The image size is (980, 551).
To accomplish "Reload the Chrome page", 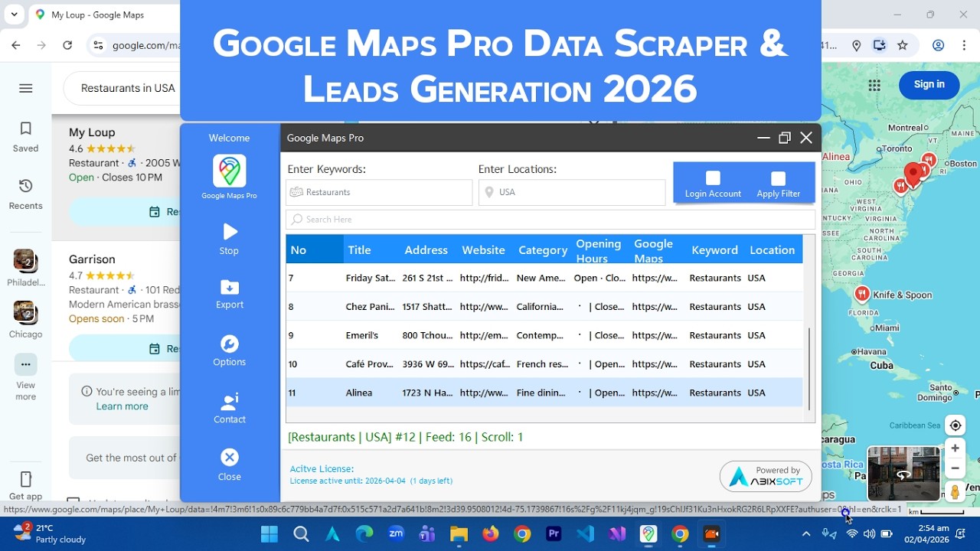I will [x=67, y=45].
